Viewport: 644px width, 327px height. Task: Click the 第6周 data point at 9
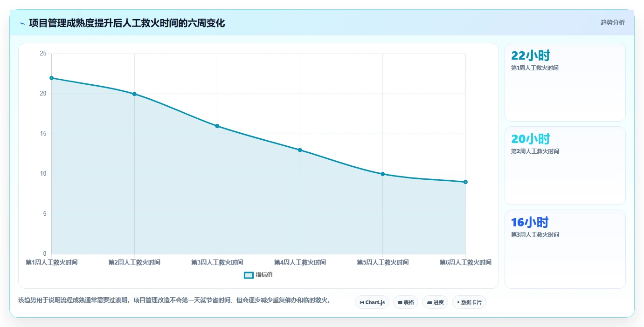click(x=465, y=182)
